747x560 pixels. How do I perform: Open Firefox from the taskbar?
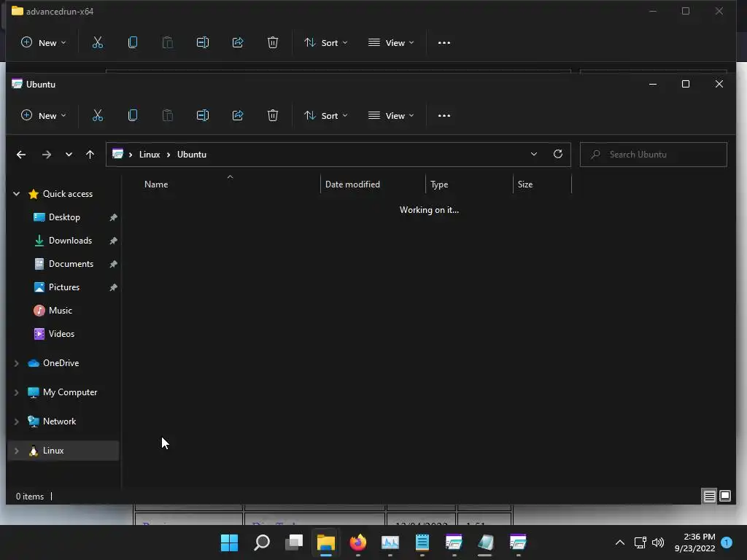(x=358, y=542)
